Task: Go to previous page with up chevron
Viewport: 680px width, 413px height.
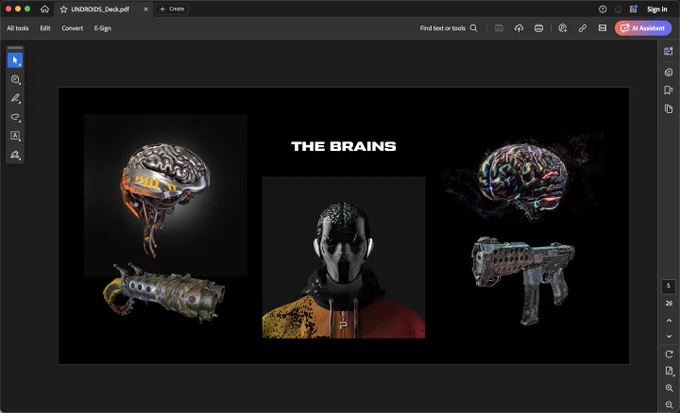Action: pos(669,321)
